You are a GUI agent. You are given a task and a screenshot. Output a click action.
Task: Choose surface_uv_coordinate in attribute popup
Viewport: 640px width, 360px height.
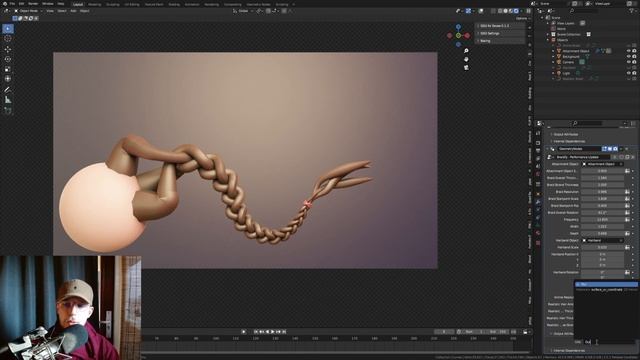pyautogui.click(x=606, y=290)
